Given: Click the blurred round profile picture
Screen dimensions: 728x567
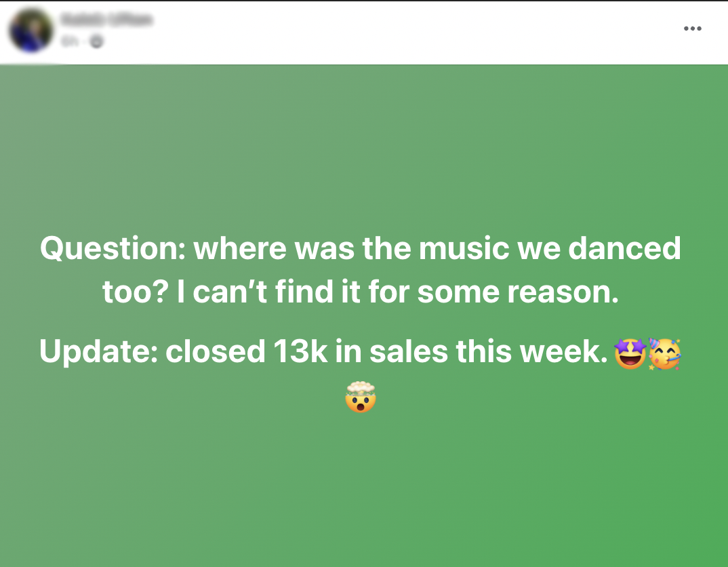Looking at the screenshot, I should pyautogui.click(x=31, y=31).
